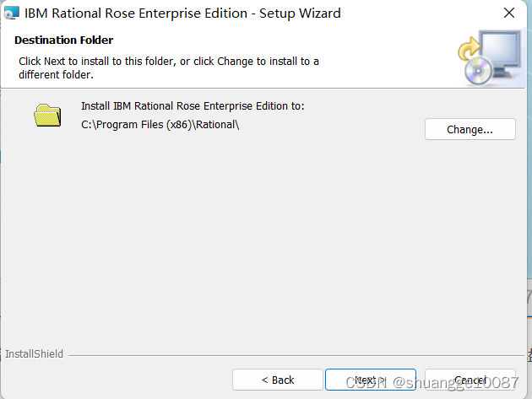The height and width of the screenshot is (399, 532).
Task: Click the installer computer and disc graphic
Action: point(490,57)
